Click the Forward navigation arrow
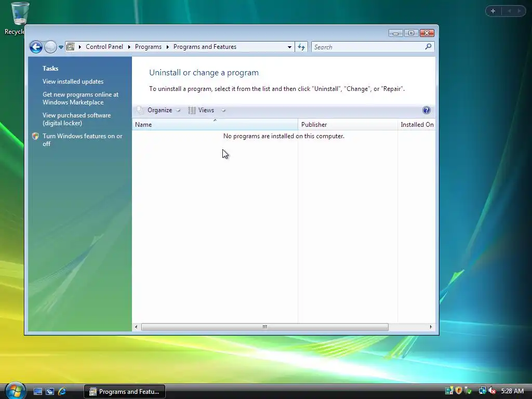 [50, 47]
